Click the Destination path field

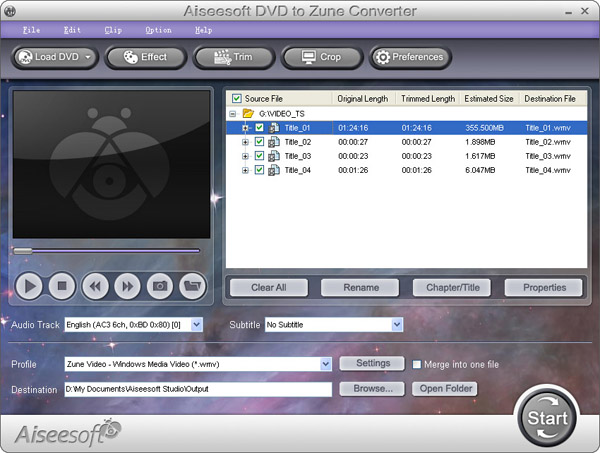pos(198,389)
